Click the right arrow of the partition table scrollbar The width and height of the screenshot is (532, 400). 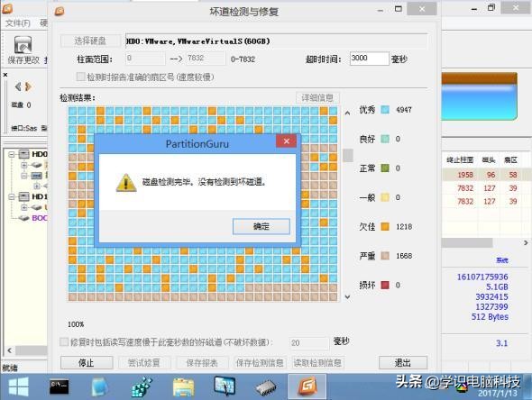pyautogui.click(x=526, y=242)
